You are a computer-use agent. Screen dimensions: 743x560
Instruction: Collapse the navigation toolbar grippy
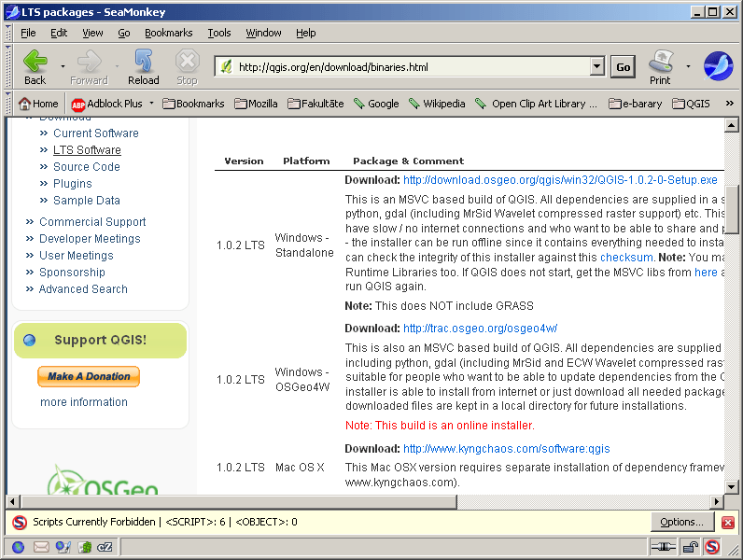[8, 66]
